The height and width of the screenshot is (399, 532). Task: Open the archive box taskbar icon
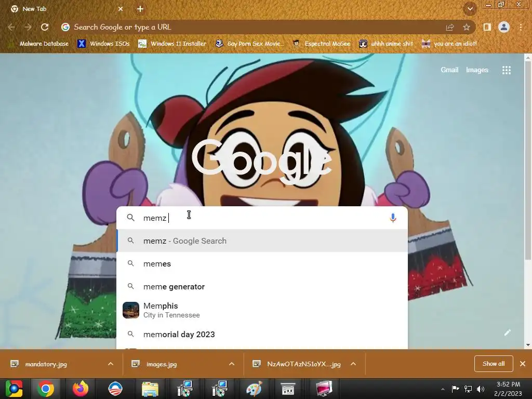(289, 389)
